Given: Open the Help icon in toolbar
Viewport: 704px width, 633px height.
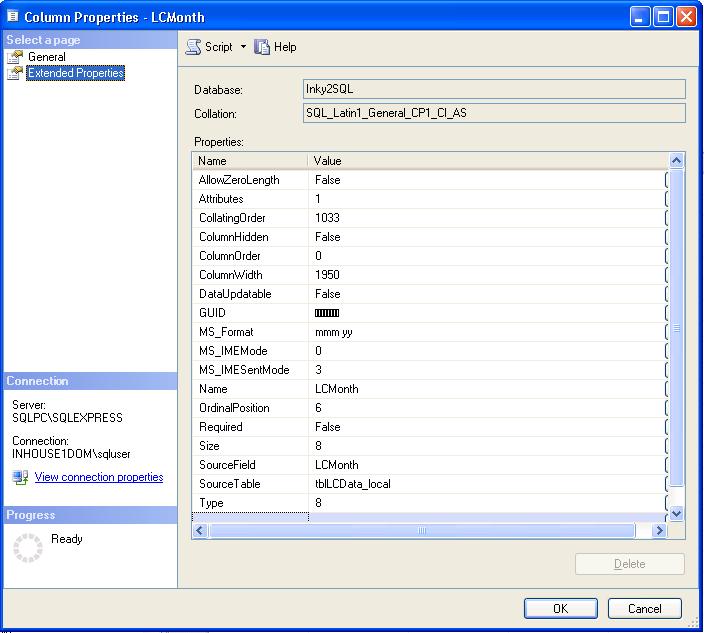Looking at the screenshot, I should point(262,47).
